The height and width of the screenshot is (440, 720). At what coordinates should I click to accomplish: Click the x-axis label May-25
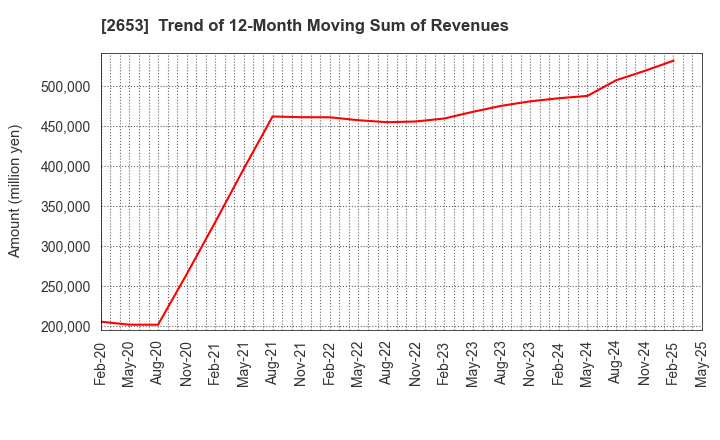coord(700,364)
